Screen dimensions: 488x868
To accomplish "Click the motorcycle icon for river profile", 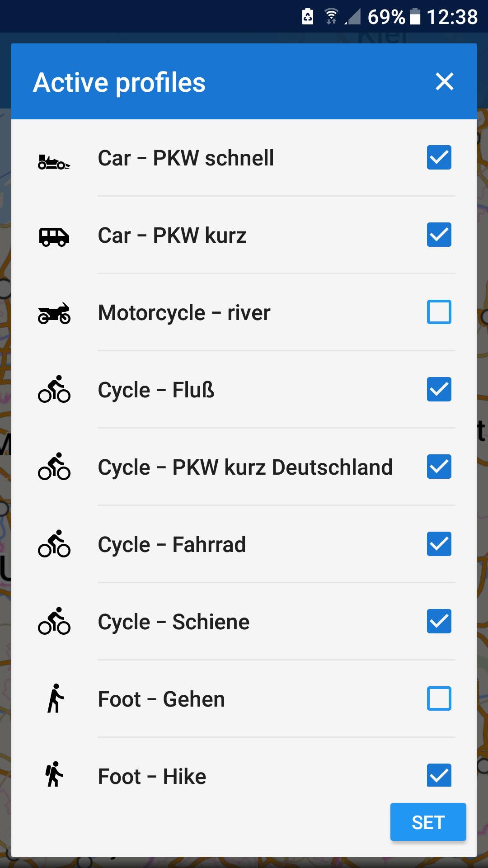I will [54, 313].
